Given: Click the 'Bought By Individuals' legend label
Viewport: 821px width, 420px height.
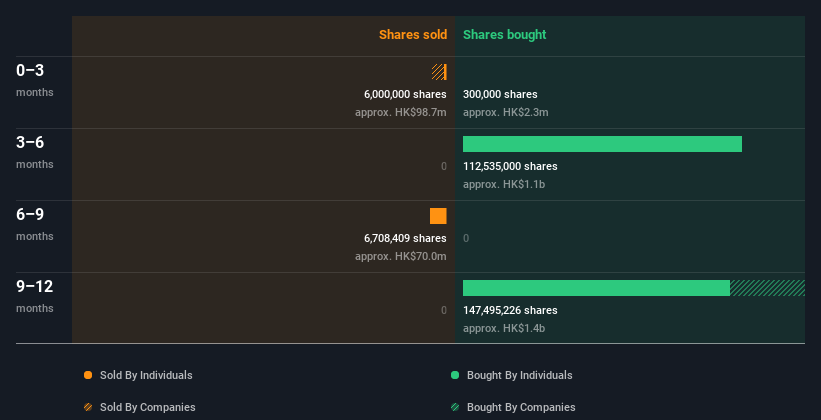Looking at the screenshot, I should [519, 375].
